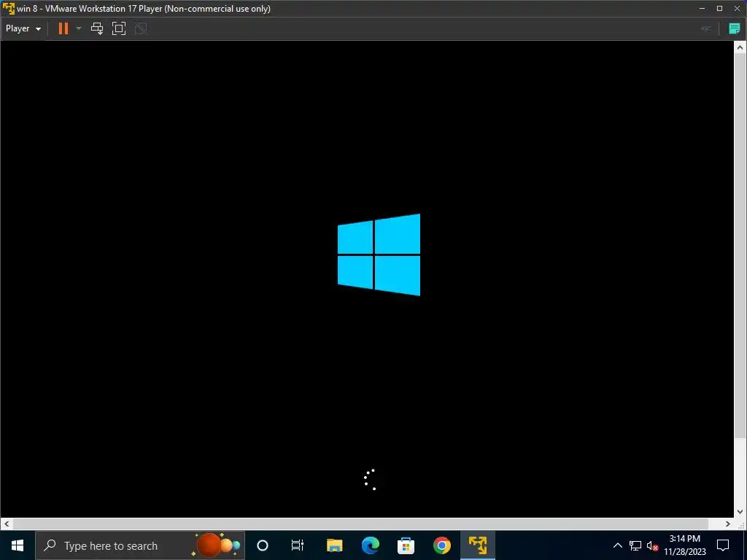
Task: Close the VMware Player window
Action: click(x=737, y=8)
